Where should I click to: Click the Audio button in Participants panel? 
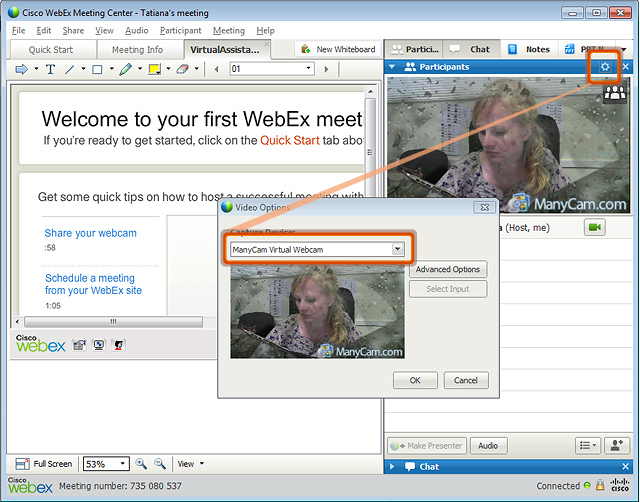click(488, 446)
